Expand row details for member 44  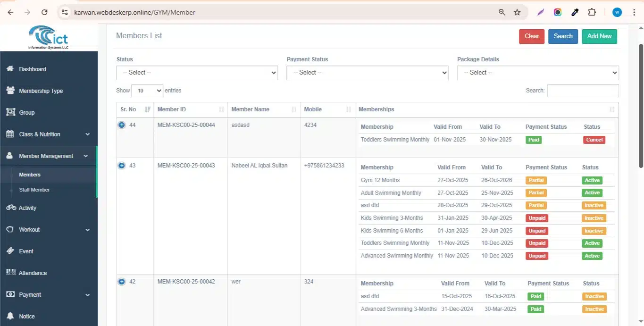[122, 125]
